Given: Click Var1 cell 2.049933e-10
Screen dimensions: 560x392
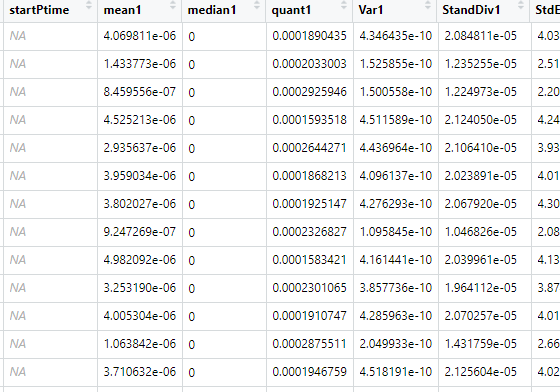Looking at the screenshot, I should [395, 344].
